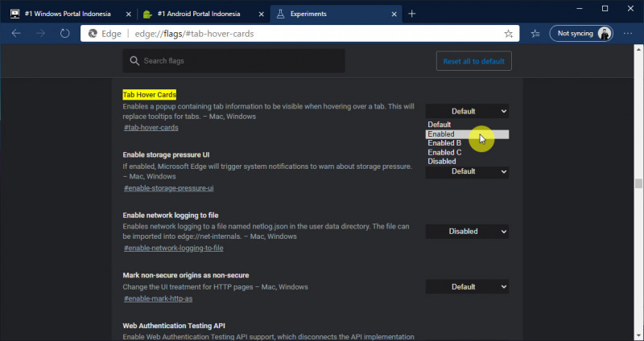Open Enable storage pressure UI dropdown

click(467, 171)
